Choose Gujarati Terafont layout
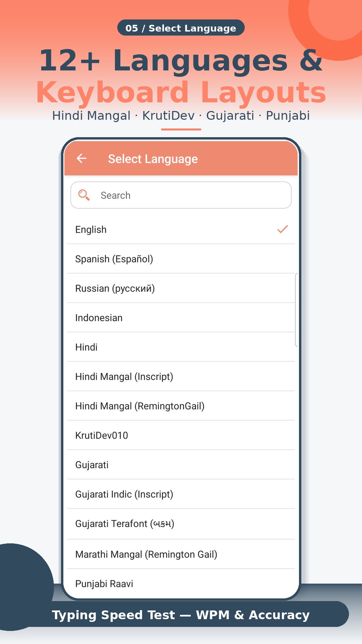 (x=181, y=524)
